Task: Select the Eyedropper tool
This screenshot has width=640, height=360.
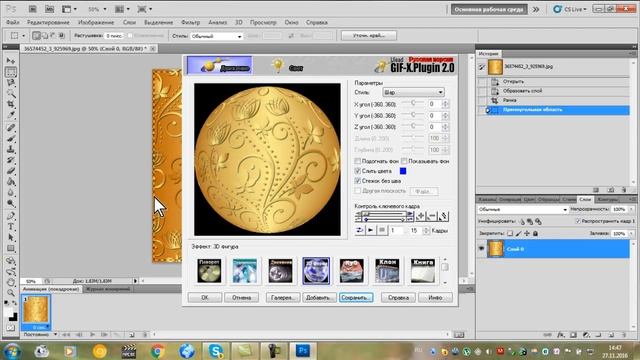Action: click(x=11, y=115)
